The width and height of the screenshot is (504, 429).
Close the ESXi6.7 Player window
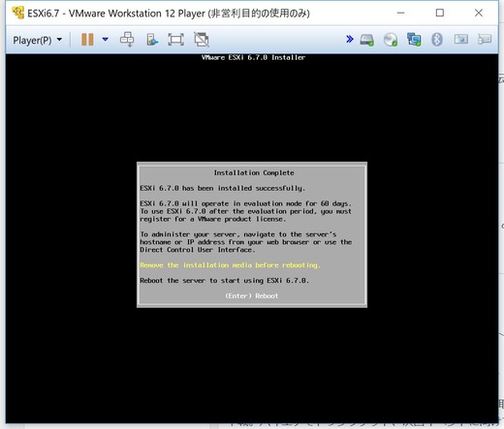coord(479,13)
